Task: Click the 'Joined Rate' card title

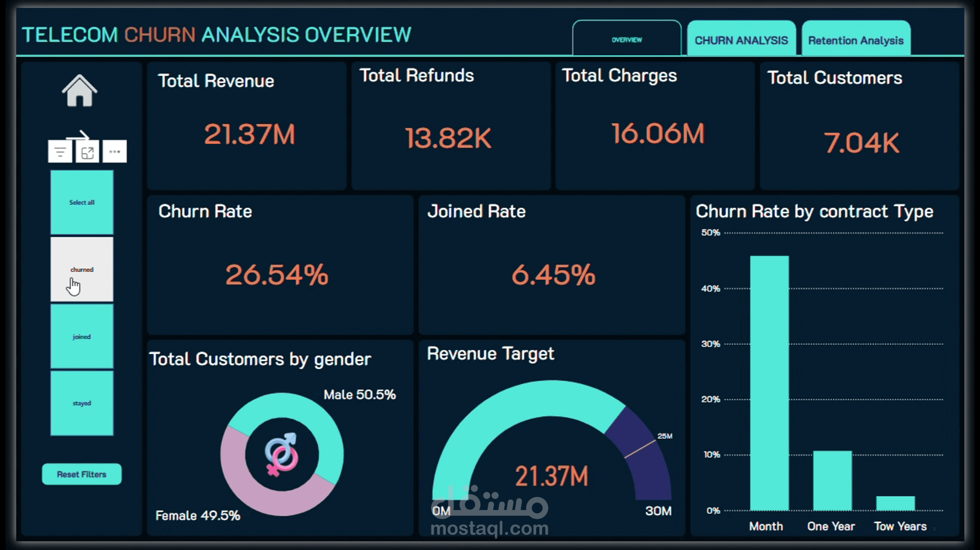Action: pyautogui.click(x=476, y=211)
